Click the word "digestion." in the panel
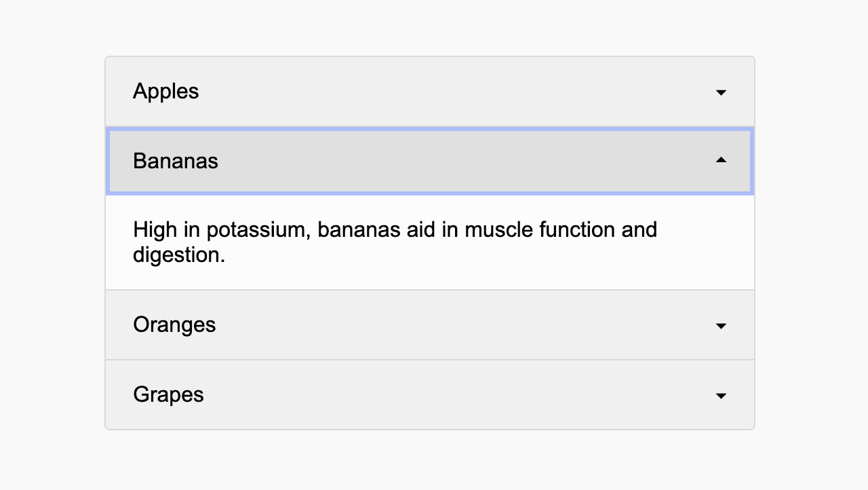868x490 pixels. click(x=179, y=255)
